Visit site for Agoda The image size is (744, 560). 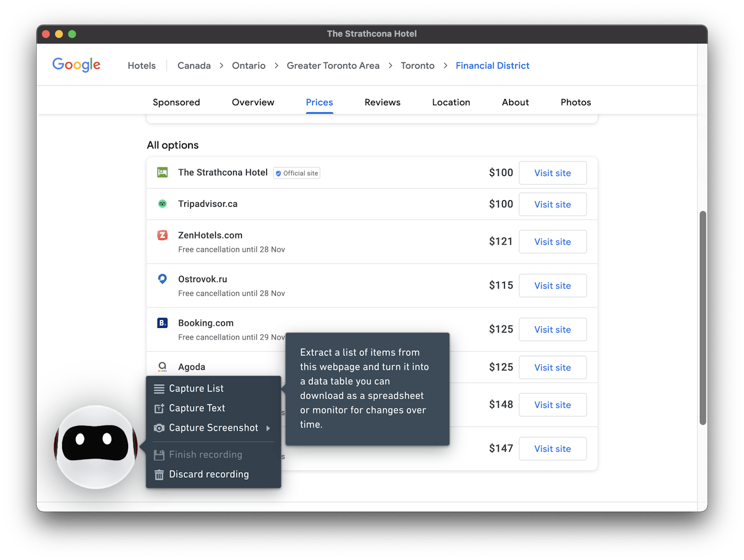(x=553, y=368)
